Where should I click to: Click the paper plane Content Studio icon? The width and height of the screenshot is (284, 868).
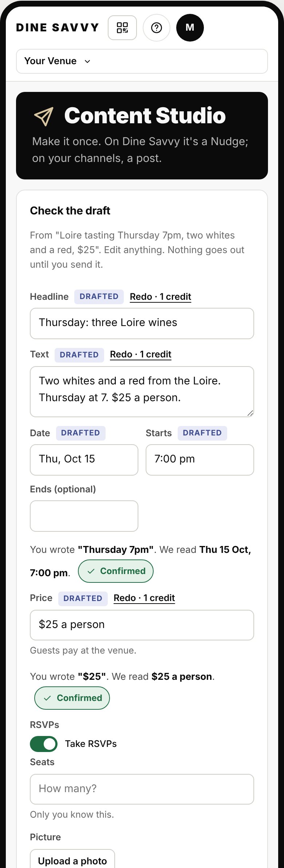click(44, 116)
